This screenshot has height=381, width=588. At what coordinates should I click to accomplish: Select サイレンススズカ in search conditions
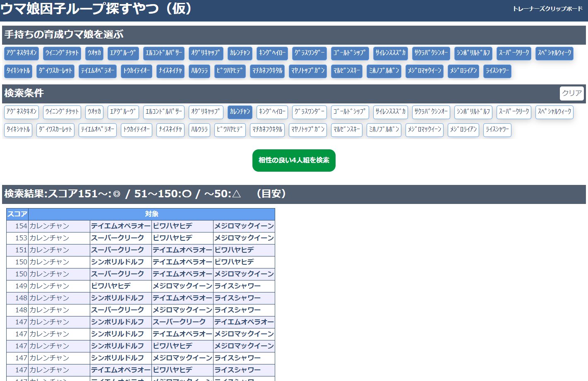click(390, 112)
